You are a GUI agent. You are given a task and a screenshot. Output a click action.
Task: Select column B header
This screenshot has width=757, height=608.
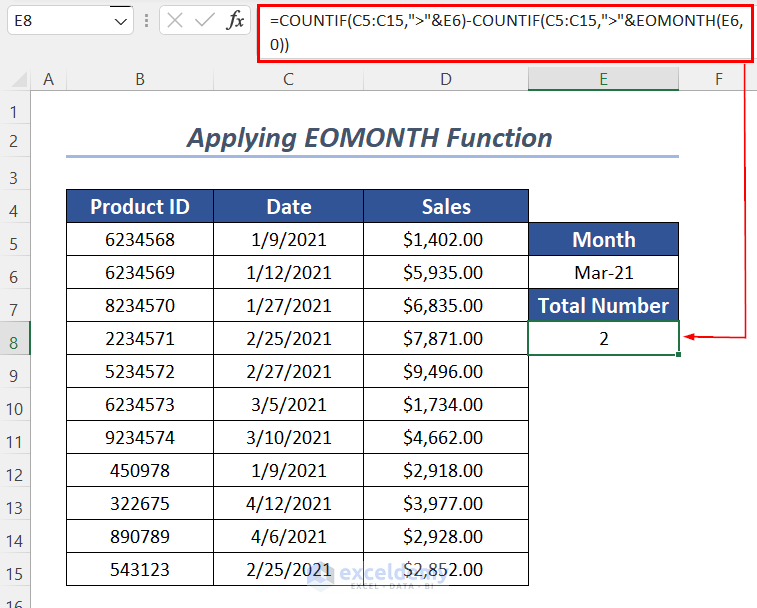[x=140, y=79]
